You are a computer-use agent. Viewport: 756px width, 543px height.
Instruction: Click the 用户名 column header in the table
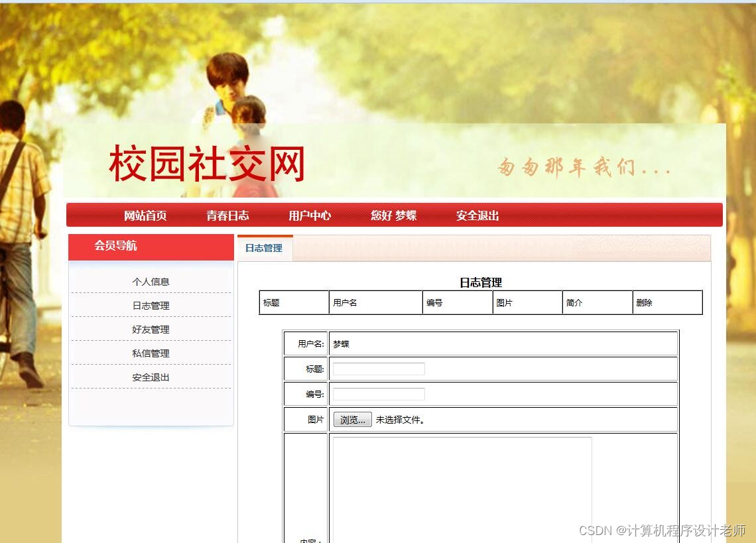tap(375, 302)
